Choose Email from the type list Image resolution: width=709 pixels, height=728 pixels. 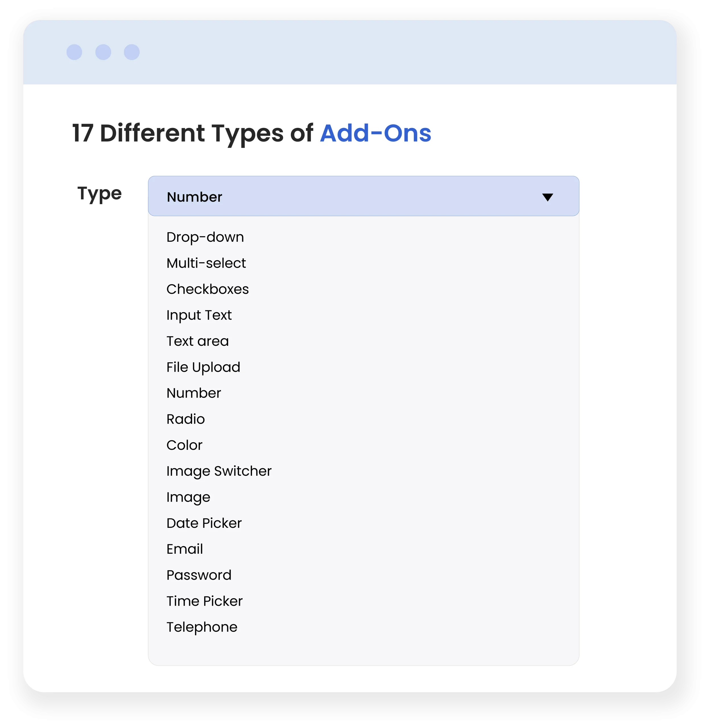[185, 549]
